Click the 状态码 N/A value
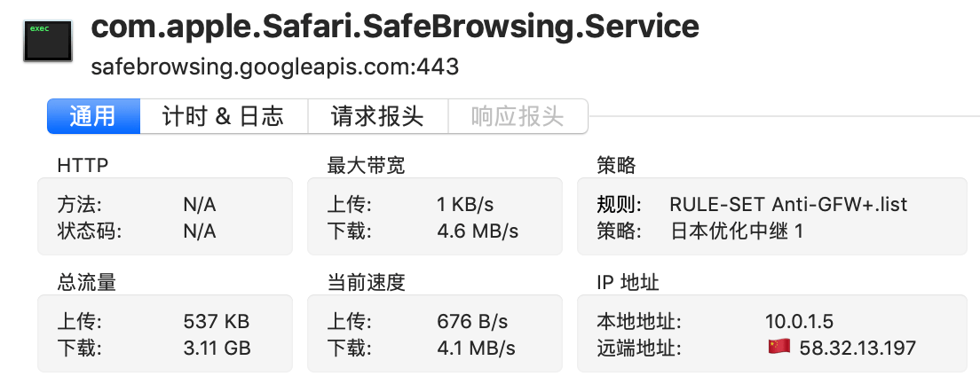Image resolution: width=980 pixels, height=392 pixels. (200, 231)
